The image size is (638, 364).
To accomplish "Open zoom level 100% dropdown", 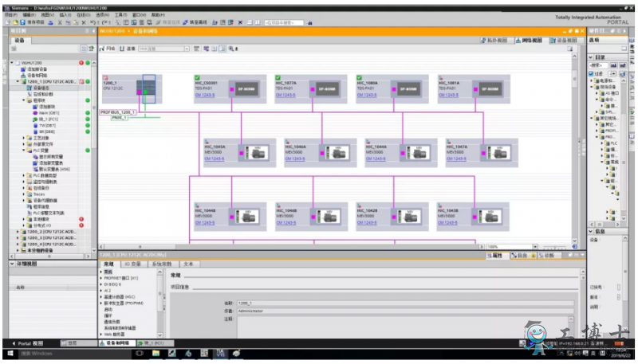I will pyautogui.click(x=535, y=247).
